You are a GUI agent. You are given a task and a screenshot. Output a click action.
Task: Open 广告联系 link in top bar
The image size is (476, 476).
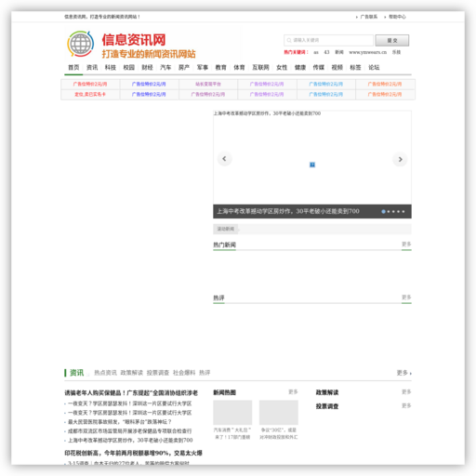(x=369, y=17)
